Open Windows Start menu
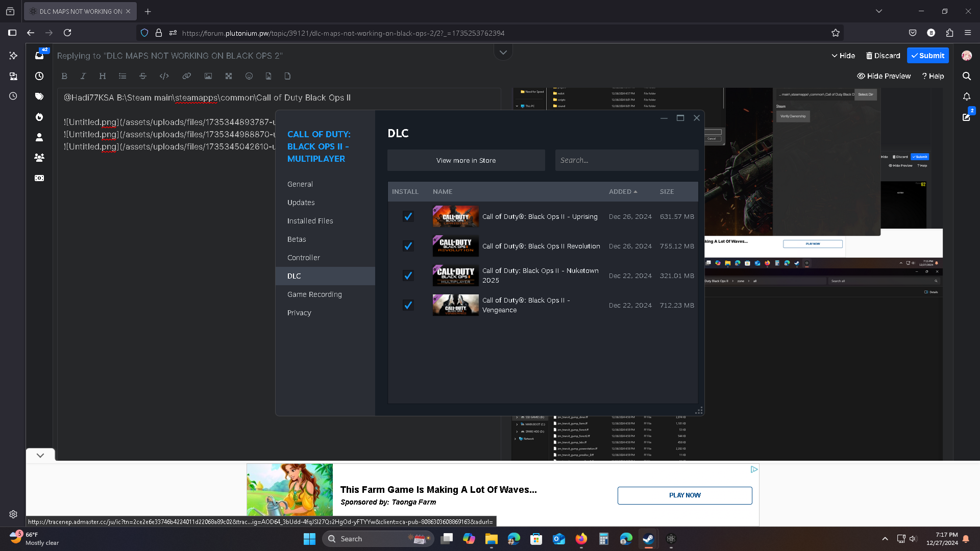The image size is (980, 551). pos(309,539)
